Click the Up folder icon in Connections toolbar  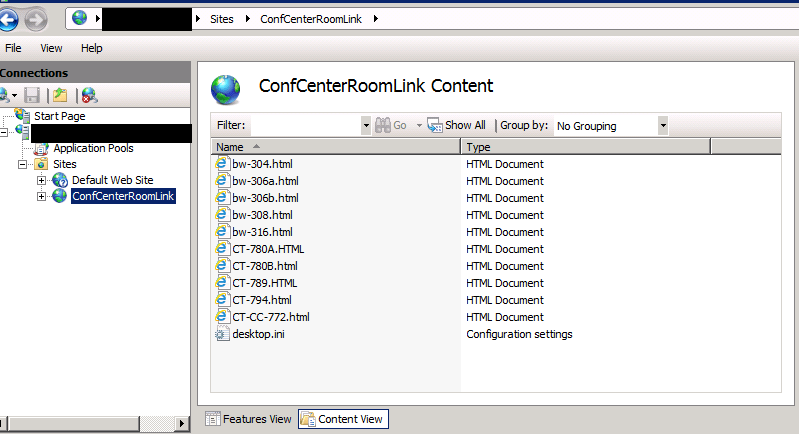click(61, 95)
